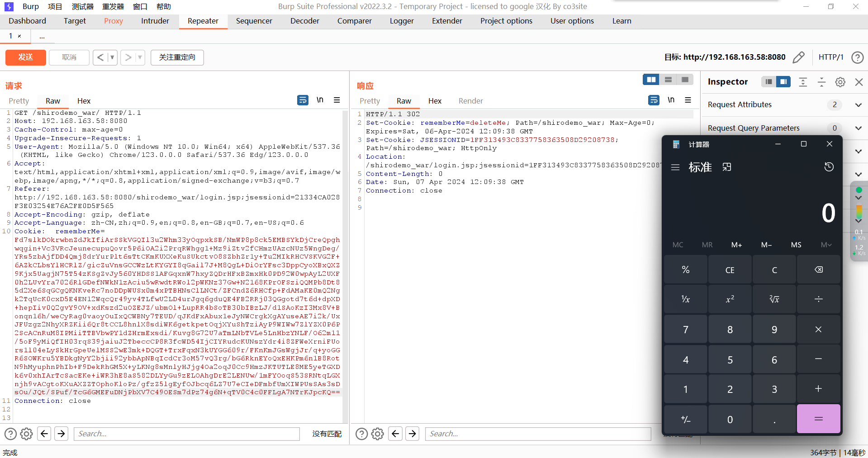The width and height of the screenshot is (868, 458).
Task: Go to next request search match
Action: point(62,434)
